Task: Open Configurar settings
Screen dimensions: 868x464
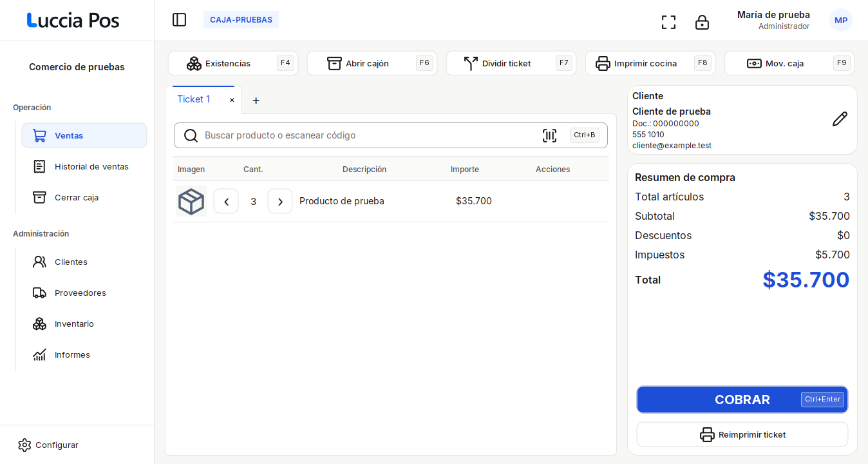Action: (48, 445)
